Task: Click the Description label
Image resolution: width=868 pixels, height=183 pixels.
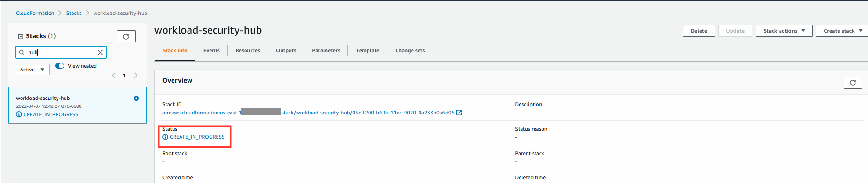Action: click(528, 104)
